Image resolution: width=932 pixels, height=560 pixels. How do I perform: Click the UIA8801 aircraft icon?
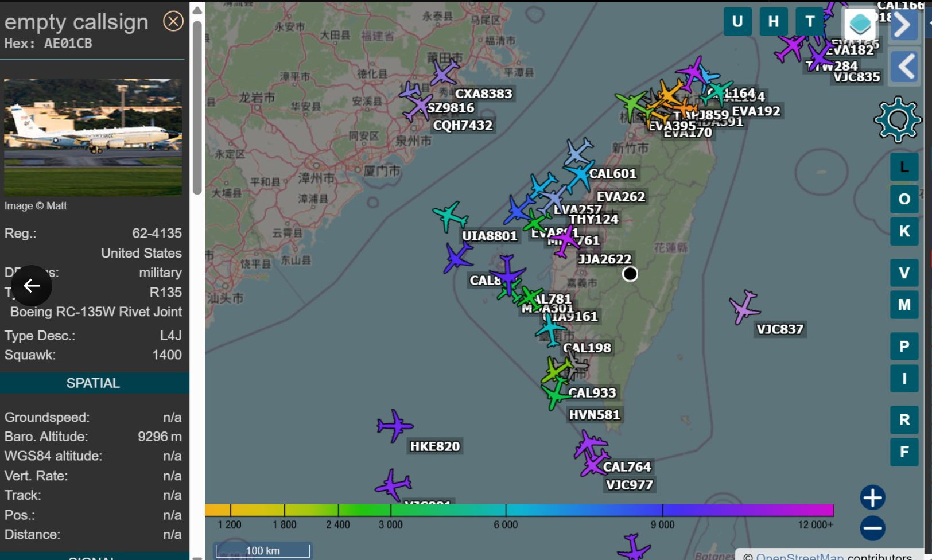coord(451,216)
